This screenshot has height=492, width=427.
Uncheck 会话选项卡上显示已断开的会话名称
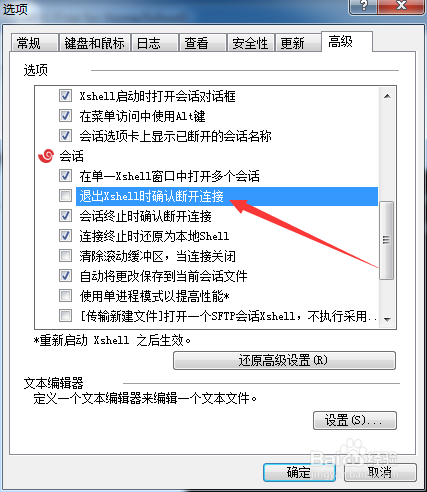[65, 136]
